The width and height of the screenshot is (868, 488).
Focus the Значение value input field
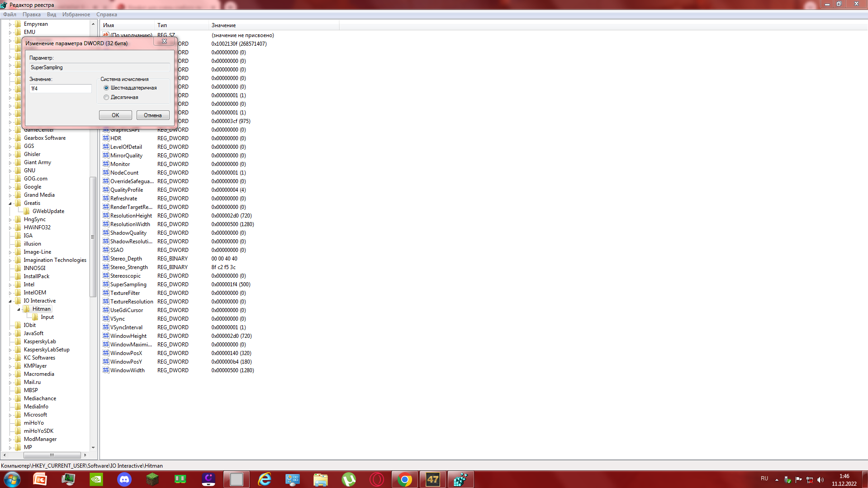tap(61, 89)
